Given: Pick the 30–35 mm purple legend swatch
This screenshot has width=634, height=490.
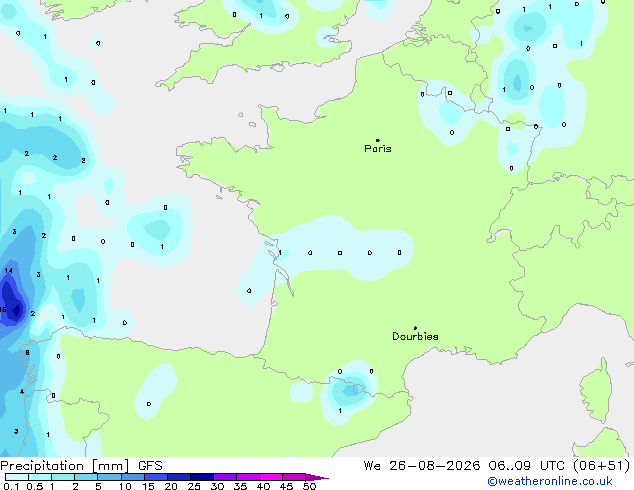Looking at the screenshot, I should 224,477.
